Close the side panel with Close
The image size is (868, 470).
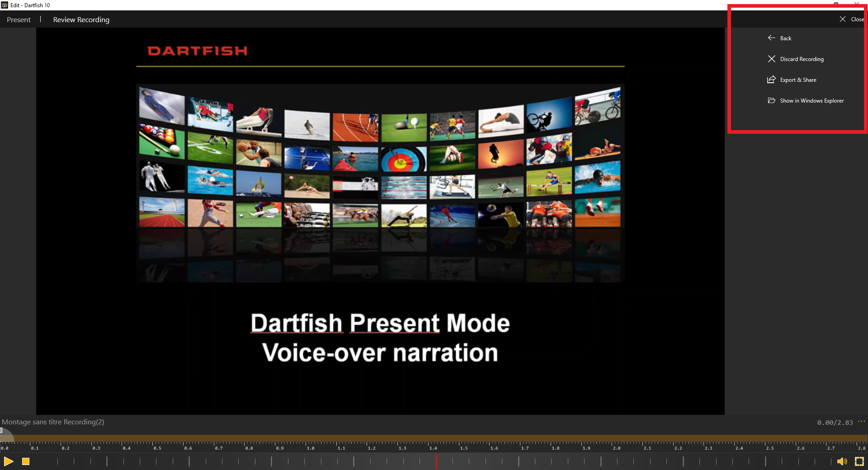(852, 19)
